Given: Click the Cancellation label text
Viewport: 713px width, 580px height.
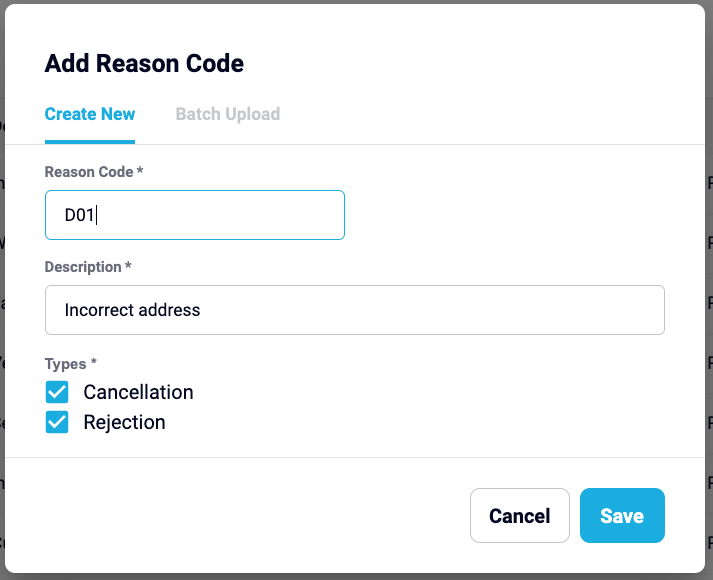Looking at the screenshot, I should 138,392.
